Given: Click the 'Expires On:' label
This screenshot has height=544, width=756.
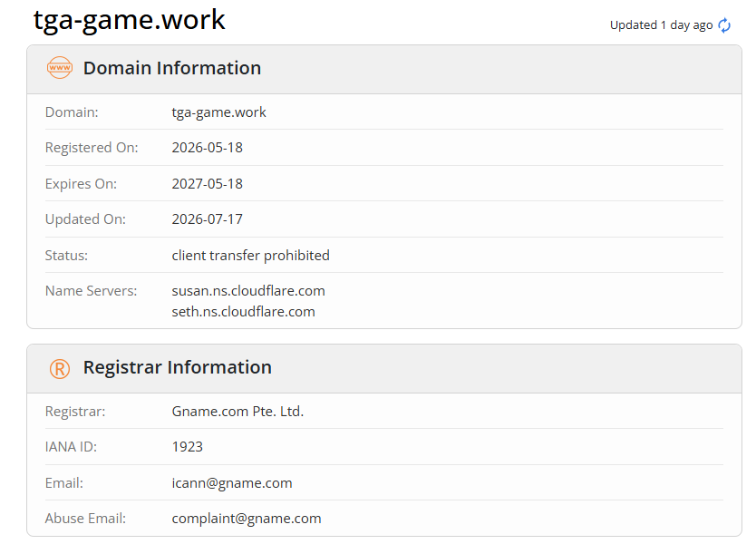Looking at the screenshot, I should pos(81,184).
